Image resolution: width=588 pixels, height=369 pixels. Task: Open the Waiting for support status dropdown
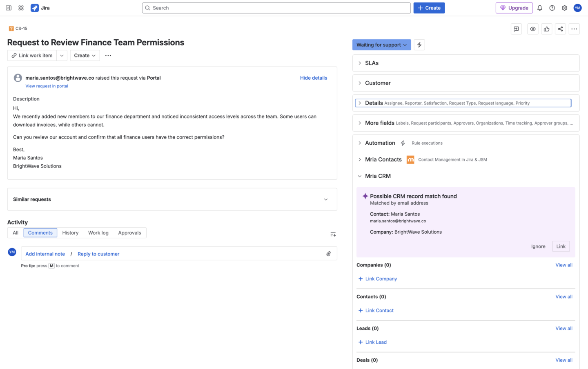click(381, 45)
